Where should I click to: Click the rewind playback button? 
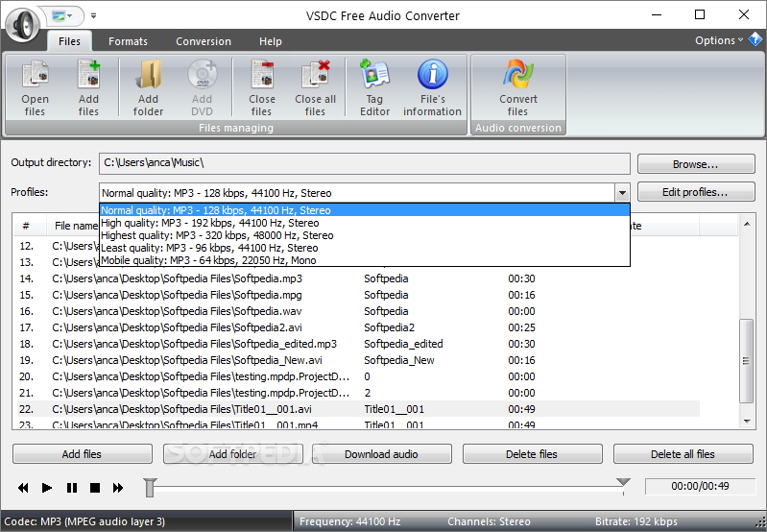click(23, 488)
